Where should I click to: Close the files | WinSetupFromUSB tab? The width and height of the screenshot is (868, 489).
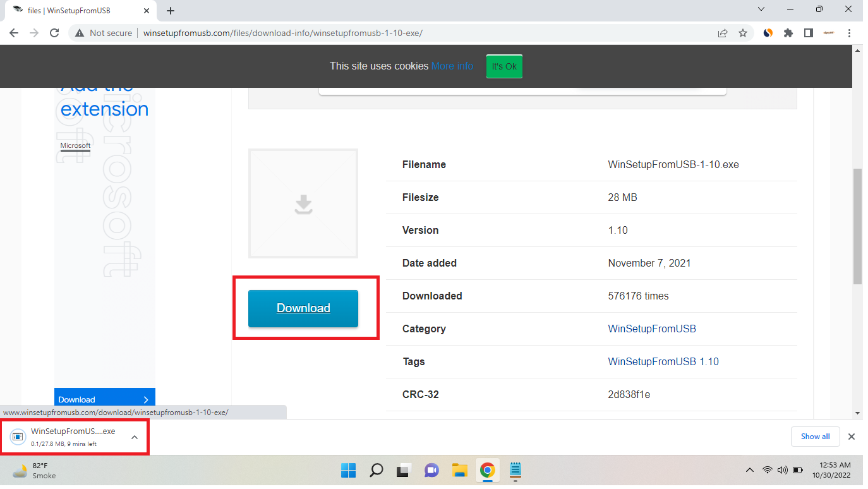click(x=147, y=11)
